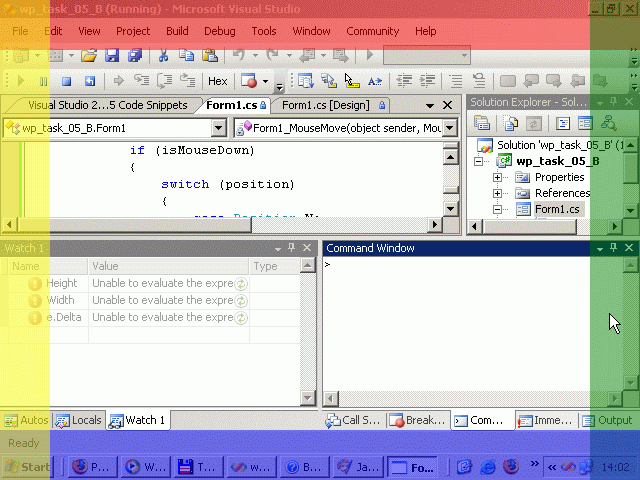
Task: Select Form1.cs in Solution Explorer
Action: pos(557,209)
